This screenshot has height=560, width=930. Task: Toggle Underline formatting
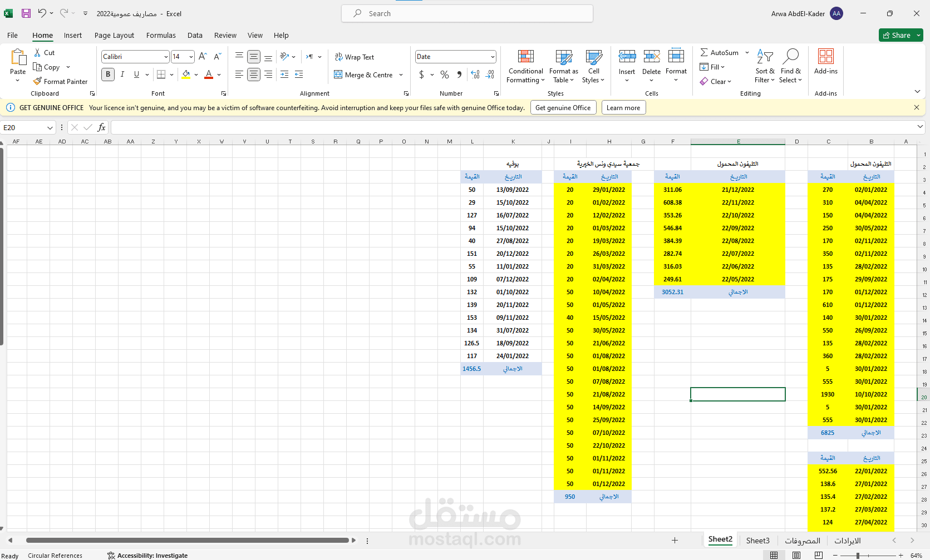click(x=136, y=74)
